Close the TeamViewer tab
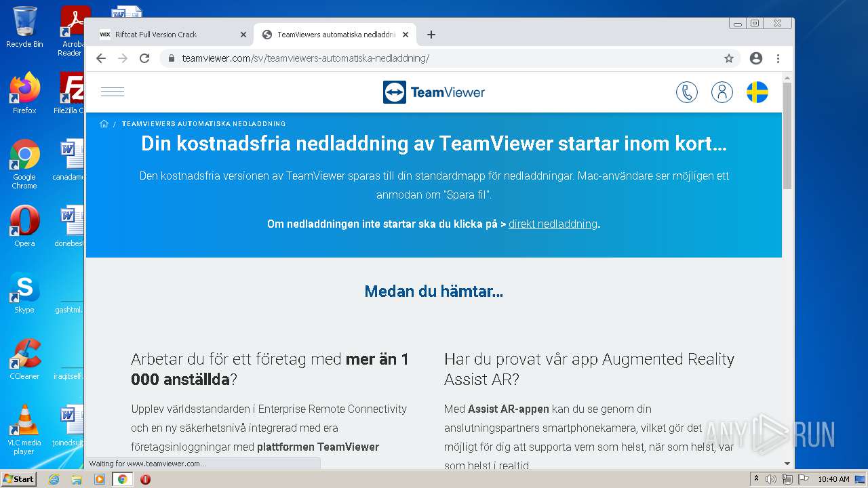 (x=406, y=35)
